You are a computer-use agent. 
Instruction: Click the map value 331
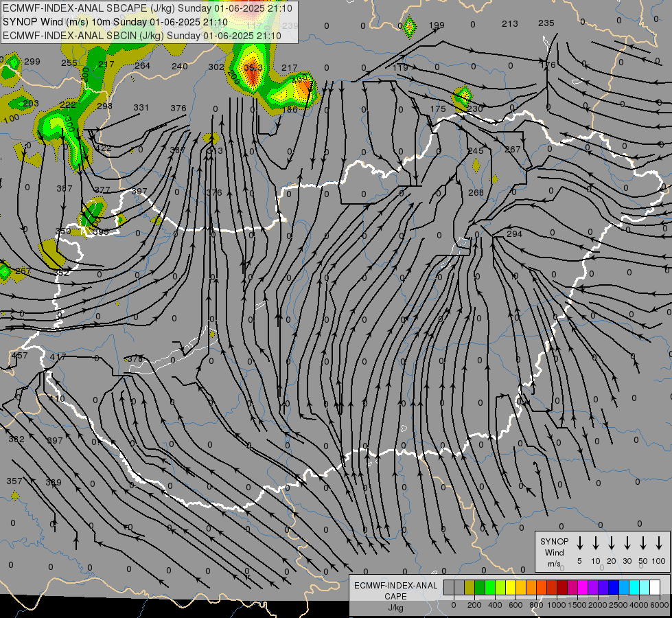point(141,108)
